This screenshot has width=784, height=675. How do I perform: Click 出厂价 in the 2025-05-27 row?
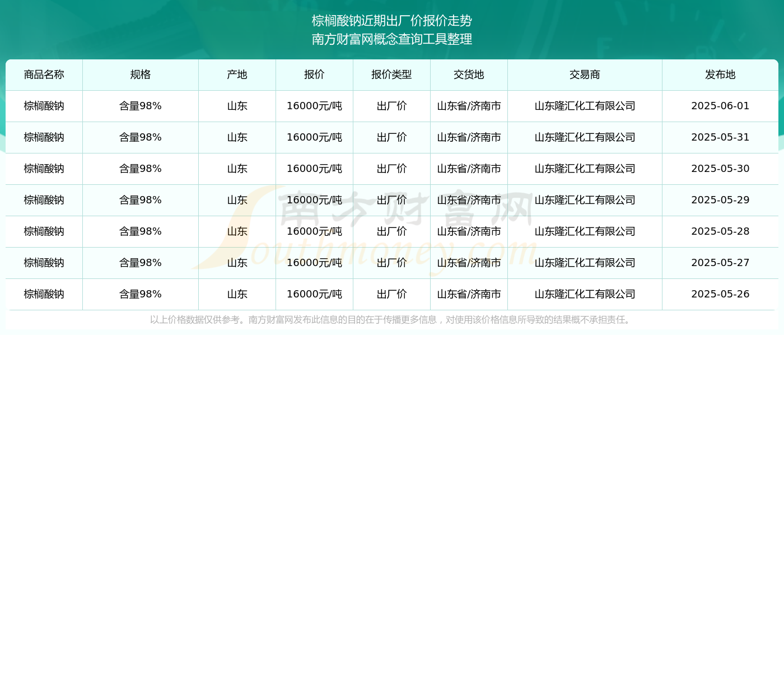pos(392,263)
